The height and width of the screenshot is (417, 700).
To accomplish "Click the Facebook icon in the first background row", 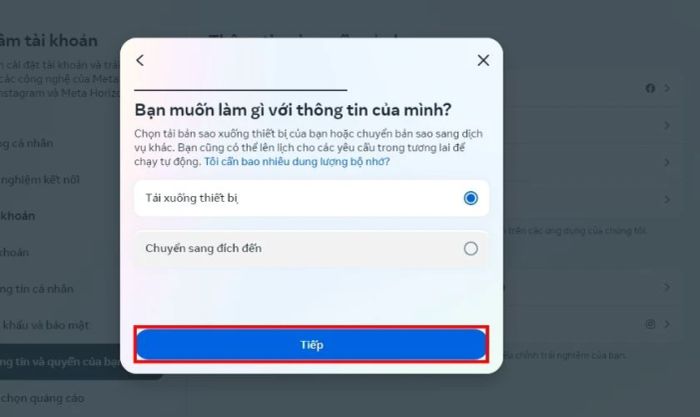I will pyautogui.click(x=650, y=88).
